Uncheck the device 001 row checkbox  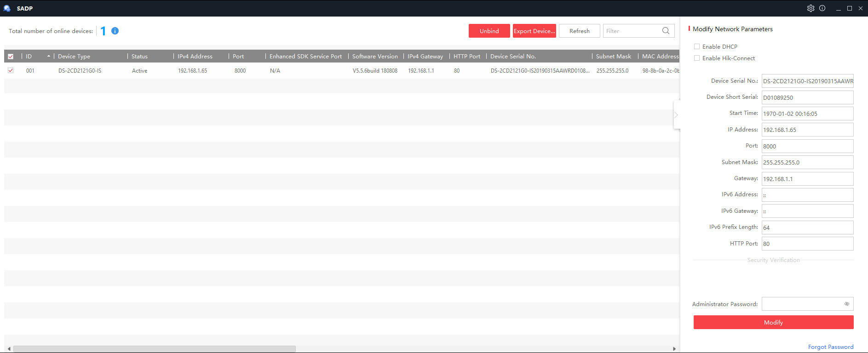click(x=11, y=70)
